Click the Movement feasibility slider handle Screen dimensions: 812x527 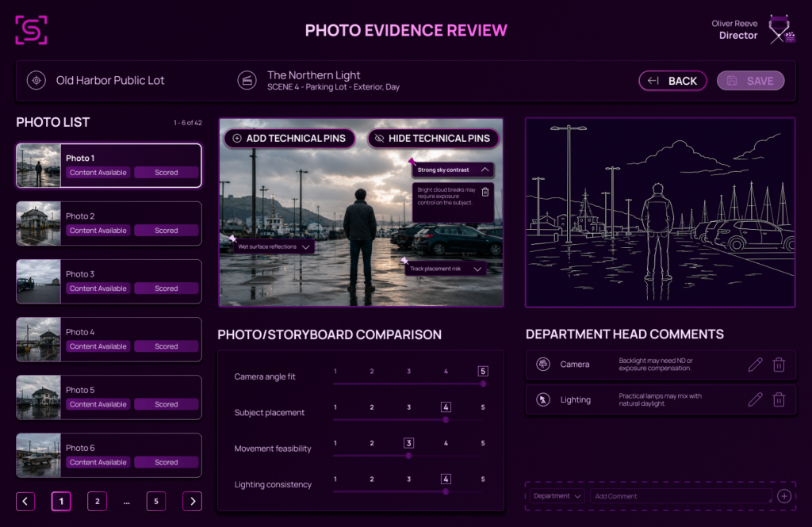(x=408, y=456)
